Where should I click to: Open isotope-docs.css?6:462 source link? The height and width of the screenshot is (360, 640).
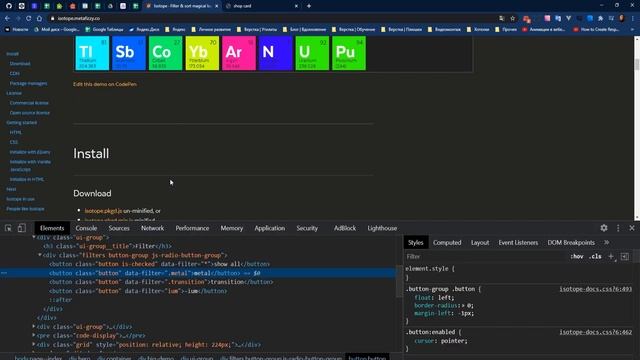point(596,332)
